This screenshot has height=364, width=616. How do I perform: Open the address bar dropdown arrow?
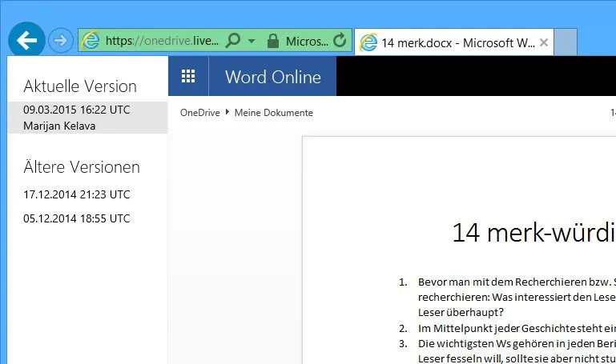[252, 41]
